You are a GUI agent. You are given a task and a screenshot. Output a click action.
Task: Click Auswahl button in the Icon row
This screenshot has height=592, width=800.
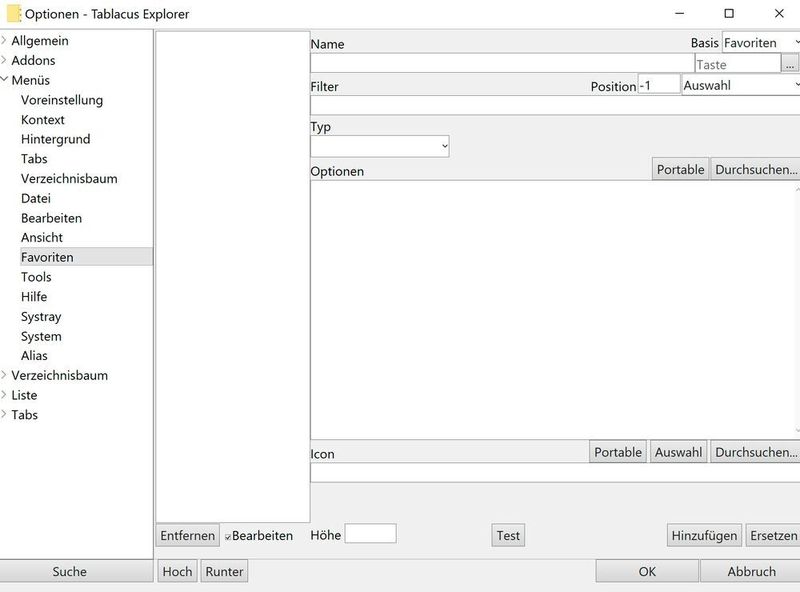678,452
